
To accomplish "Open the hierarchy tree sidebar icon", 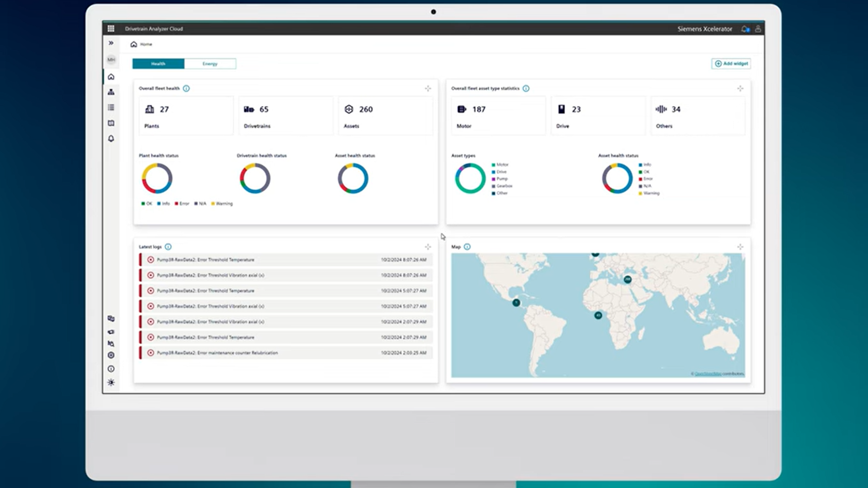I will point(111,92).
